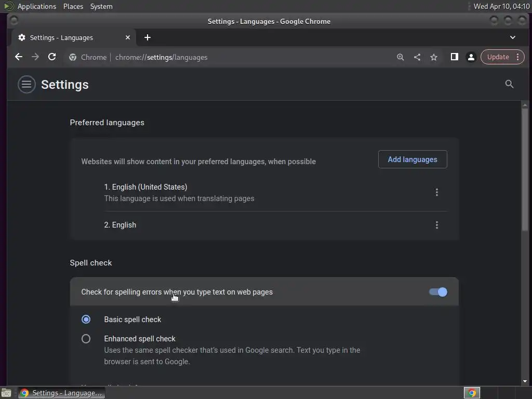This screenshot has height=399, width=532.
Task: Open the profile avatar menu
Action: tap(471, 57)
